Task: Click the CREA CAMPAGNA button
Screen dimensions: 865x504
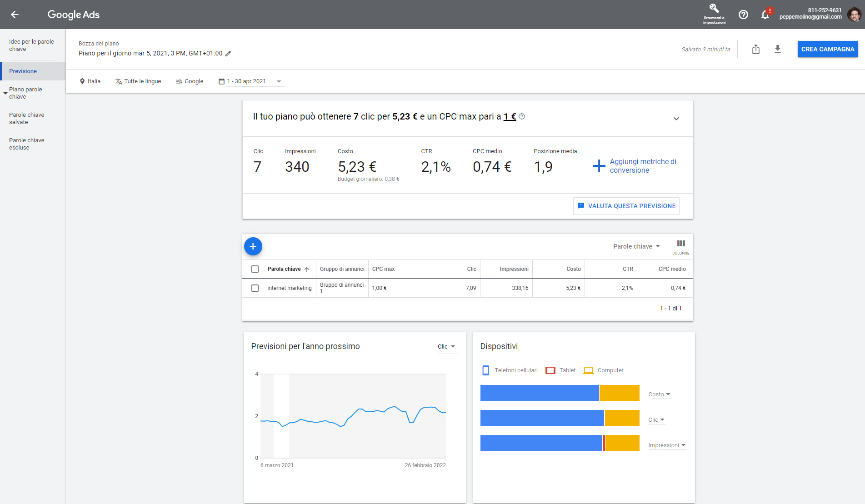Action: (x=827, y=49)
